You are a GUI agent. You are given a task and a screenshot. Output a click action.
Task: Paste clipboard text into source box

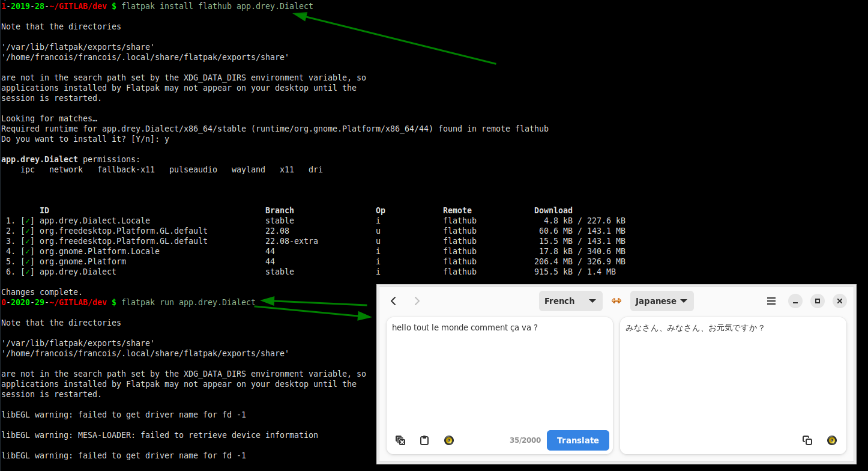(x=424, y=440)
